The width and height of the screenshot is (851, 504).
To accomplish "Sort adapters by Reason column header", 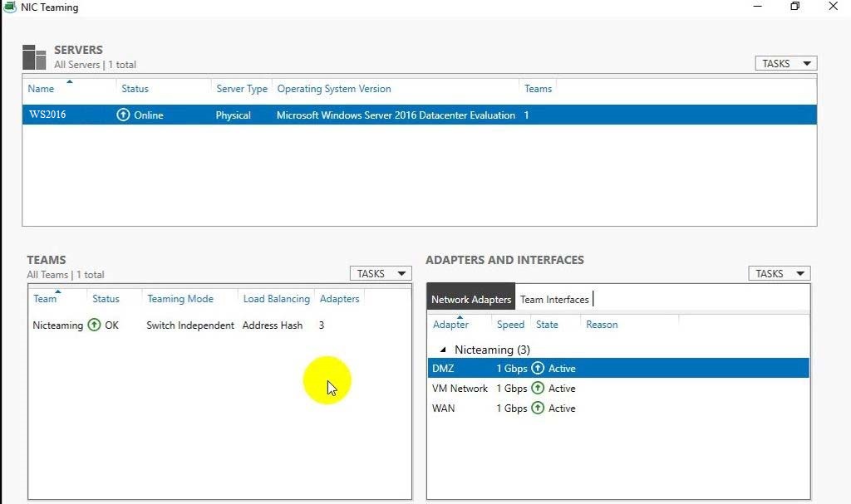I will click(602, 325).
